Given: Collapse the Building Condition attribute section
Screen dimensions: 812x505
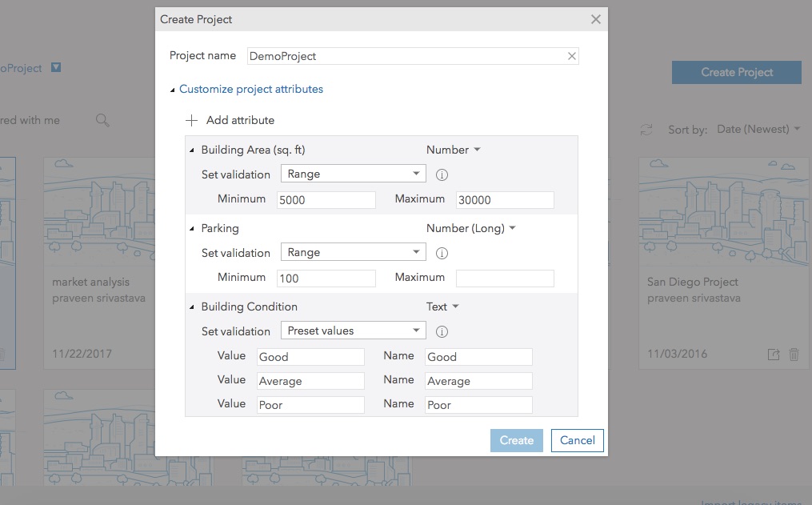Looking at the screenshot, I should point(192,307).
